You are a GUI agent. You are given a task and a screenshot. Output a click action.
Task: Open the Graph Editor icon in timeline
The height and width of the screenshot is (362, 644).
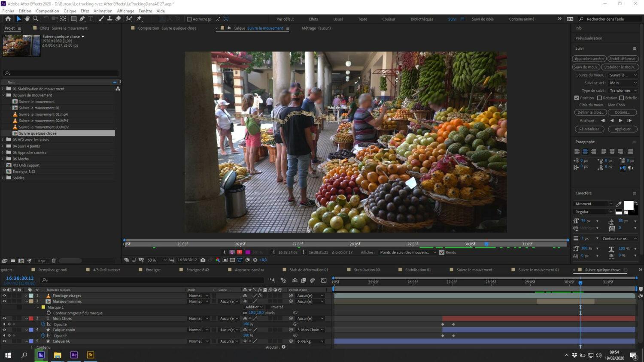pos(324,280)
